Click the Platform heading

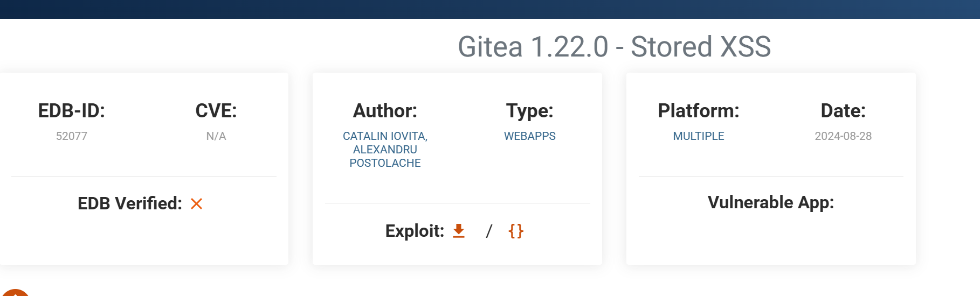coord(698,111)
